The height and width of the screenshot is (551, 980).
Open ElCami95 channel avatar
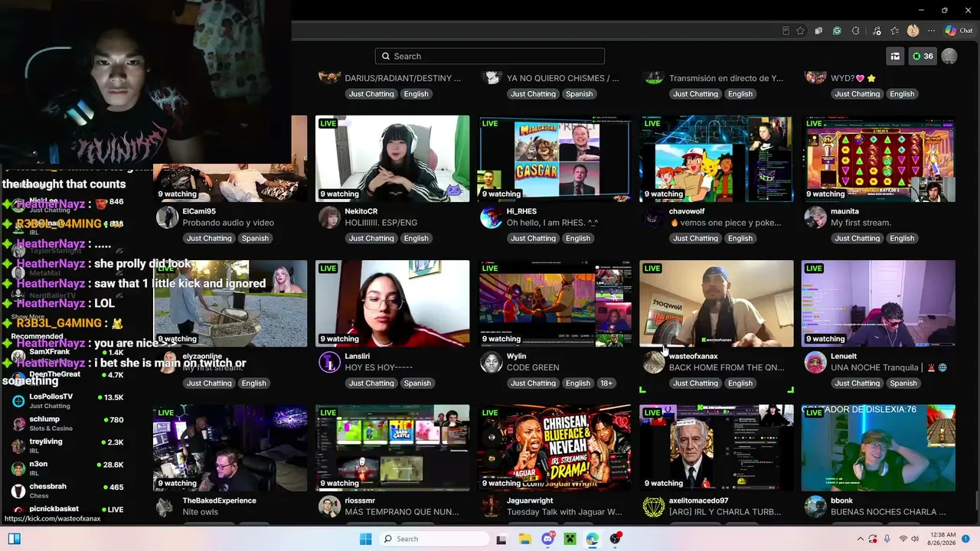pos(167,217)
